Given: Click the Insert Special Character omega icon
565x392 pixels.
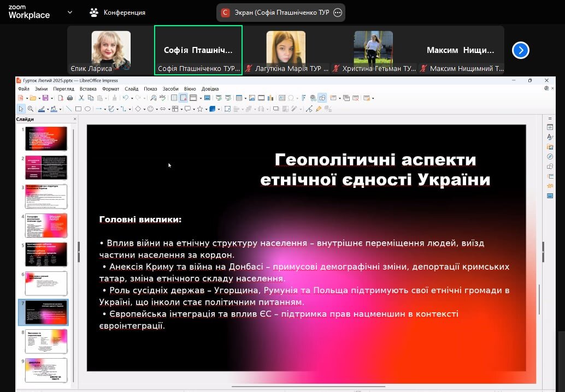Looking at the screenshot, I should point(291,98).
